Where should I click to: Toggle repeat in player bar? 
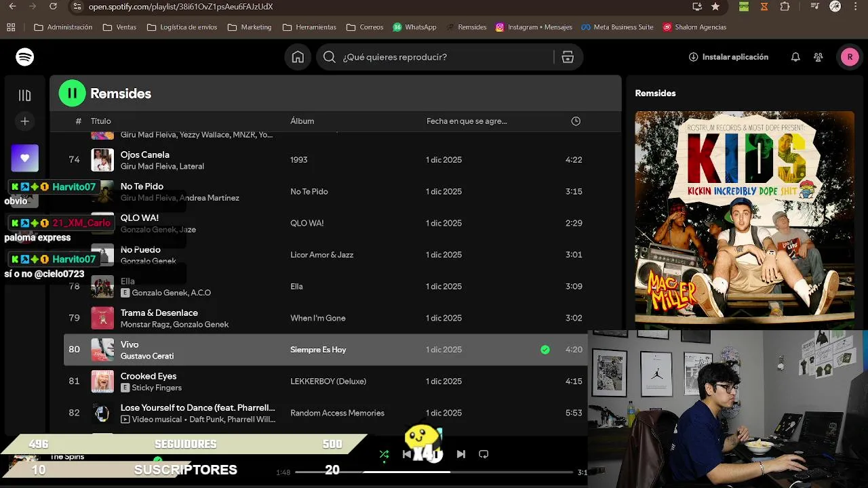click(484, 454)
